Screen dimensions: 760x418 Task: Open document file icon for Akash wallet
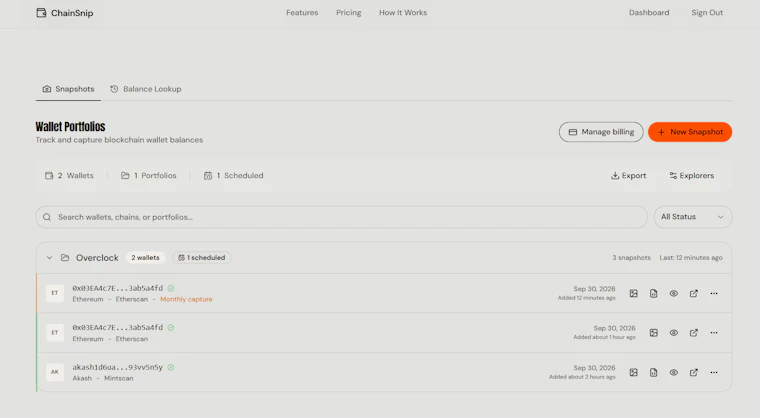click(653, 372)
